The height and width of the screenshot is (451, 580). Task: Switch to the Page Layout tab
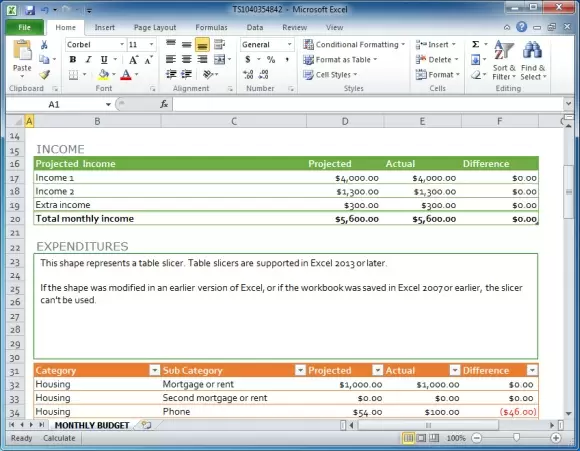click(155, 27)
